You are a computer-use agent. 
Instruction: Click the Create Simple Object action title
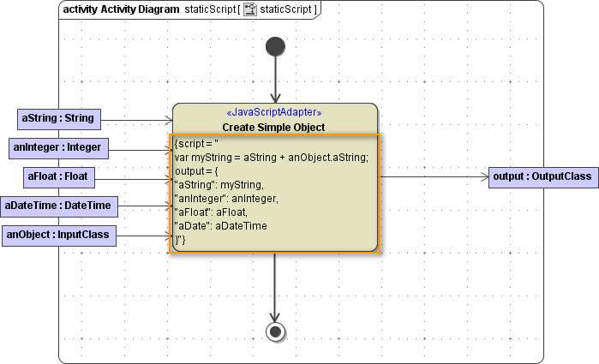pyautogui.click(x=273, y=127)
